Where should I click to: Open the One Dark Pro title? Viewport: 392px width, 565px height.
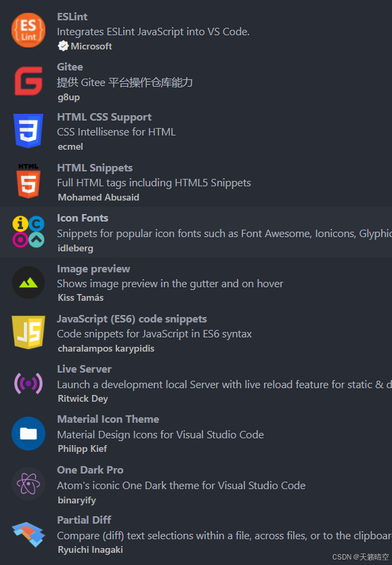pyautogui.click(x=90, y=470)
